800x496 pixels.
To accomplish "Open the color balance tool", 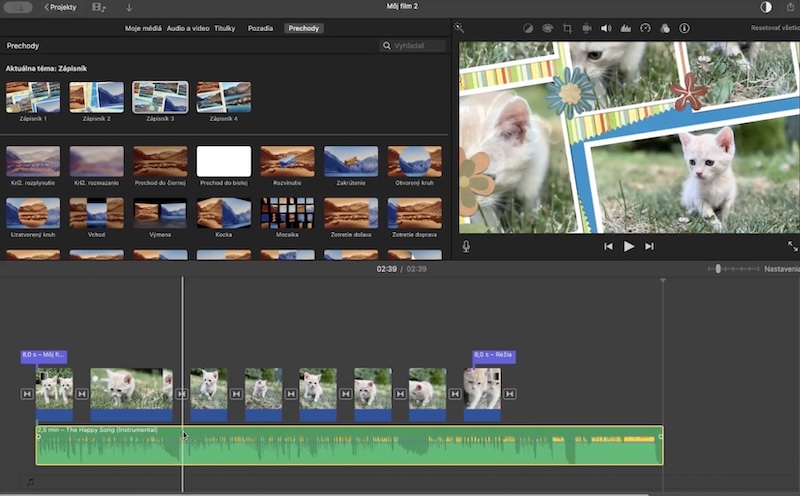I will point(528,29).
